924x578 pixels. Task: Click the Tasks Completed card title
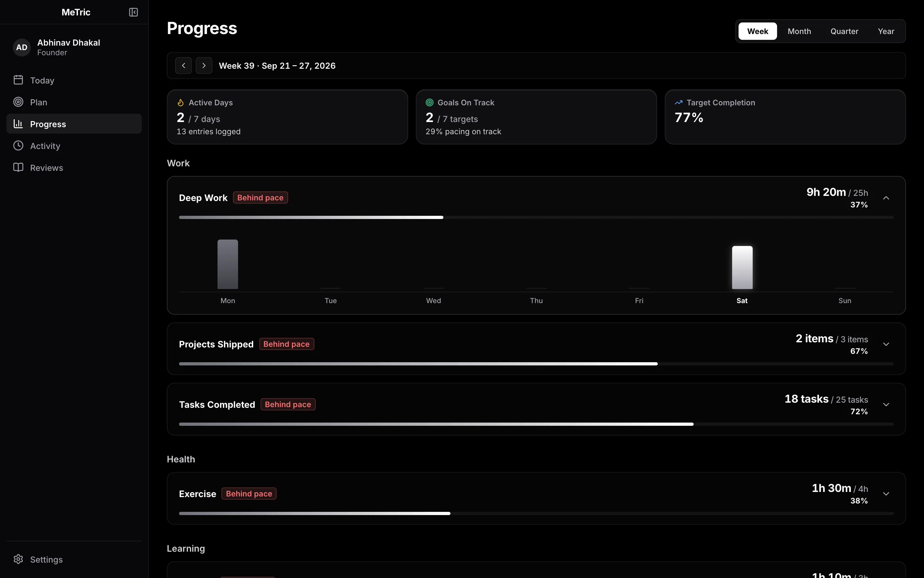click(217, 405)
